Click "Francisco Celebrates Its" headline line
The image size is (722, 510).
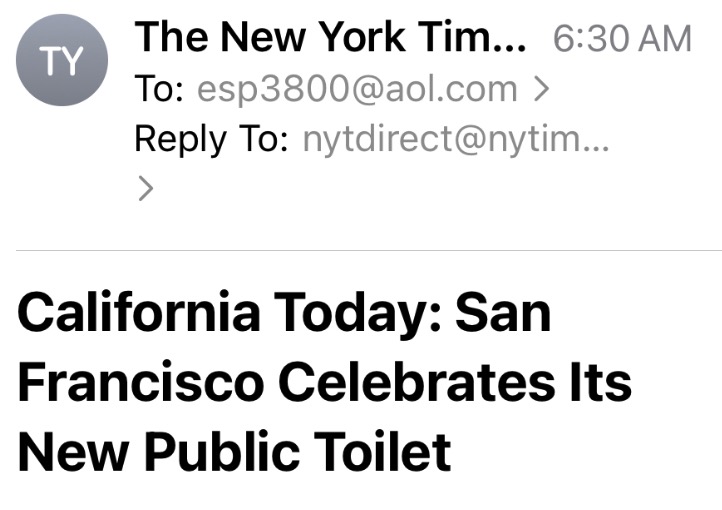(x=324, y=383)
